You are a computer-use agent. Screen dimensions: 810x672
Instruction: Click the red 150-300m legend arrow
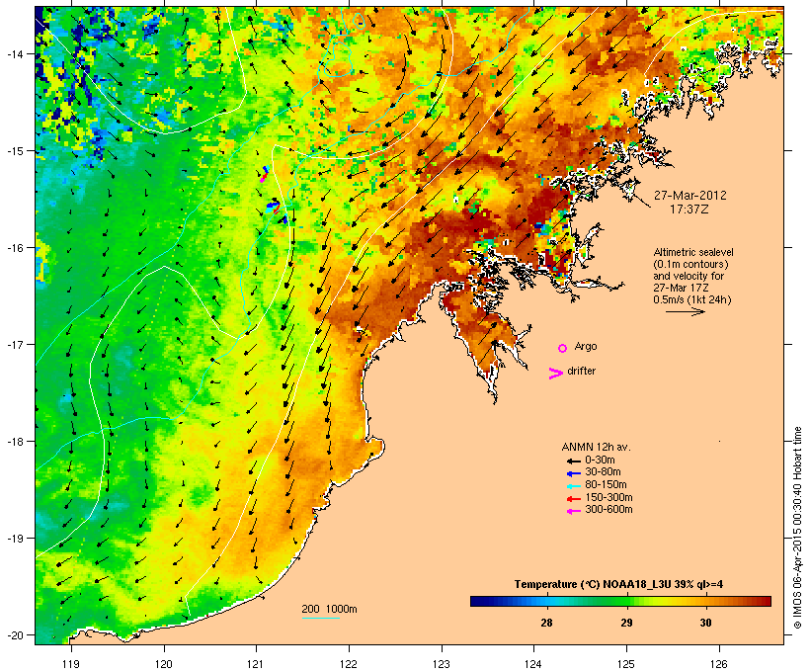(x=574, y=499)
